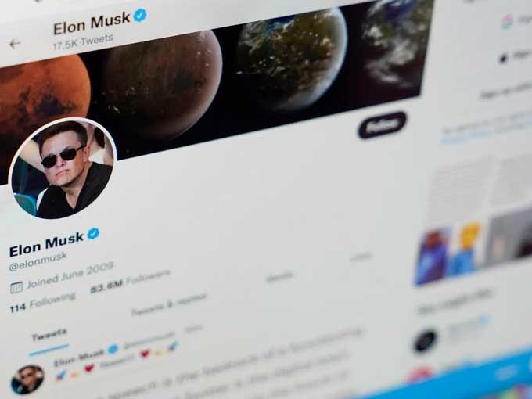
Task: Click the verified badge in the first tweet
Action: (113, 349)
